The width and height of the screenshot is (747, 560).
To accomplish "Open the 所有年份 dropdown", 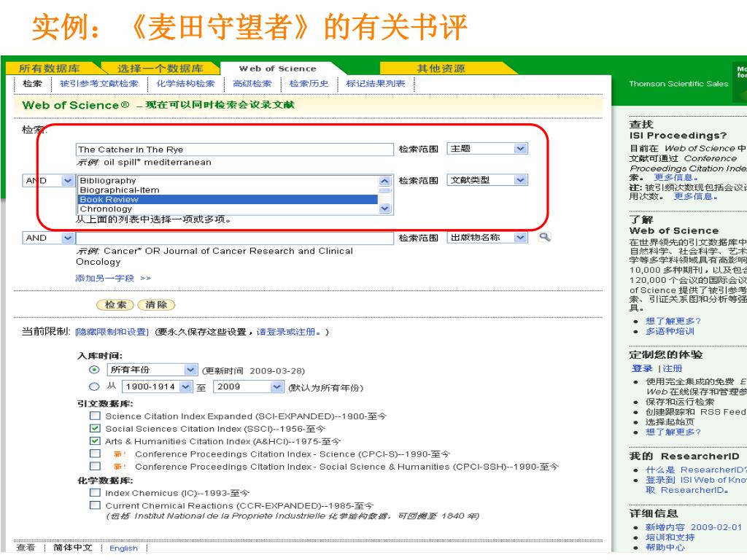I will pyautogui.click(x=152, y=370).
